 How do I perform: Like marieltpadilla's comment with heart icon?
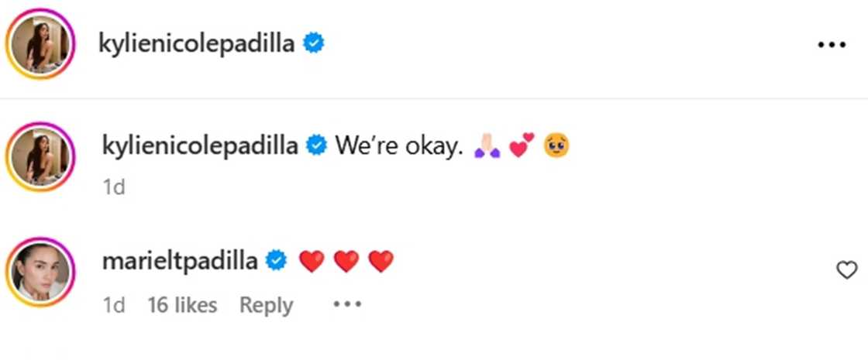(847, 269)
